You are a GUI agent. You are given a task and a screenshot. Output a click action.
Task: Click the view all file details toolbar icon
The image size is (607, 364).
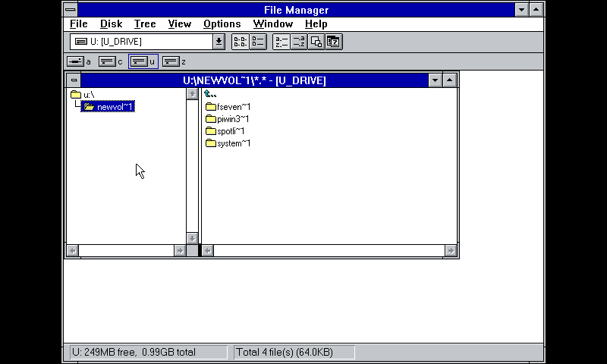point(258,42)
